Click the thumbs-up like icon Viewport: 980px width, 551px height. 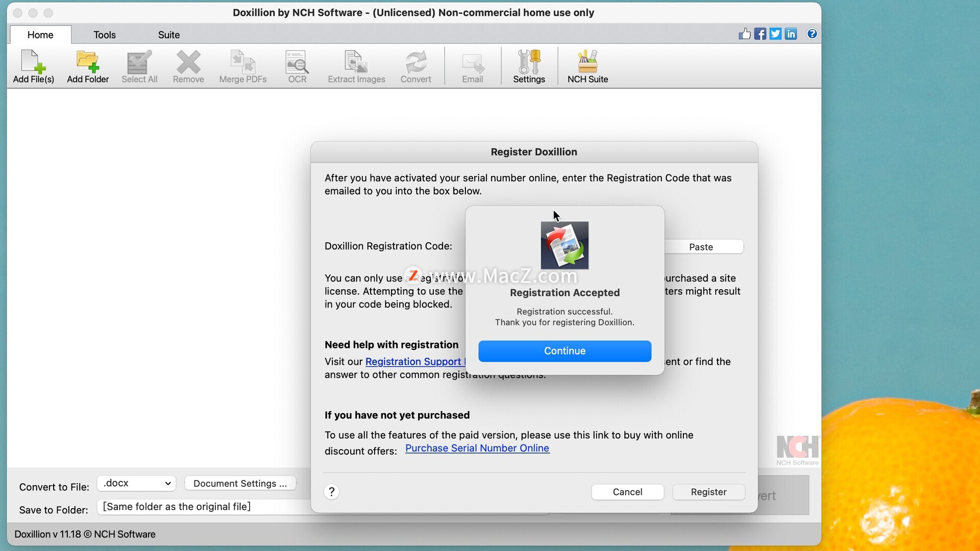745,34
